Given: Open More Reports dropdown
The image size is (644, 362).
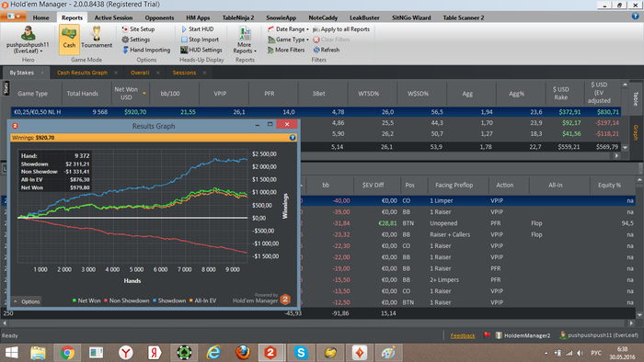Looking at the screenshot, I should click(x=245, y=40).
